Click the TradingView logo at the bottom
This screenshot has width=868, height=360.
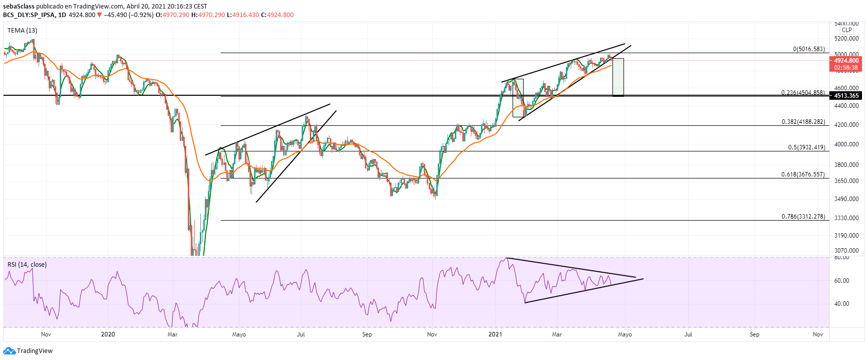[28, 350]
